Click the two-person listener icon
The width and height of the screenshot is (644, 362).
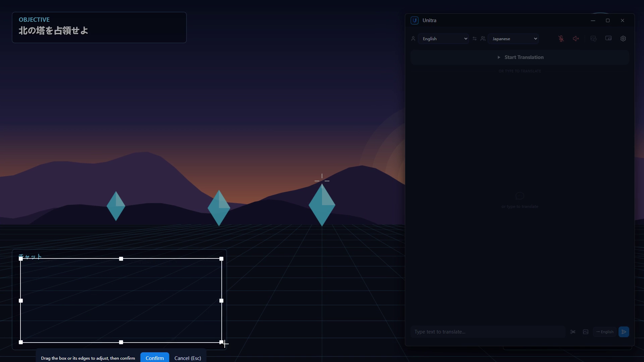[x=483, y=39]
